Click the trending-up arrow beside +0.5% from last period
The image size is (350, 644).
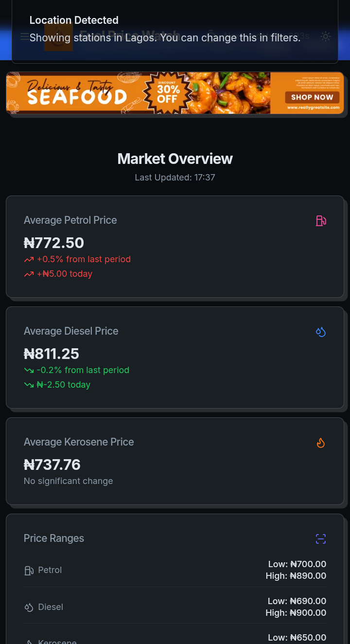click(29, 260)
